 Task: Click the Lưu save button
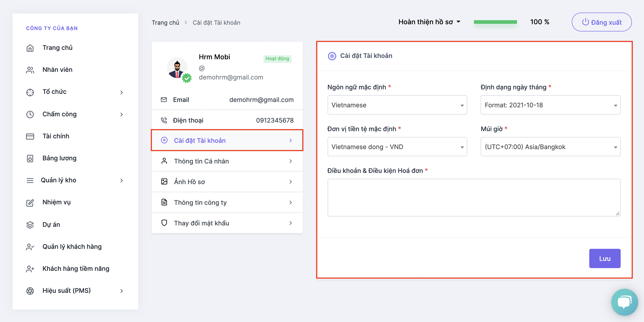(x=605, y=258)
